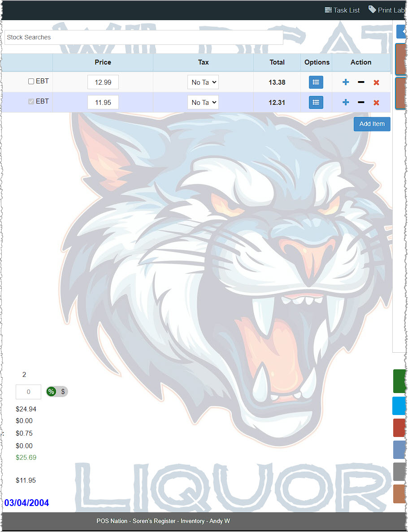Click the green quick-access sidebar button
Viewport: 408px width, 532px height.
coord(399,381)
